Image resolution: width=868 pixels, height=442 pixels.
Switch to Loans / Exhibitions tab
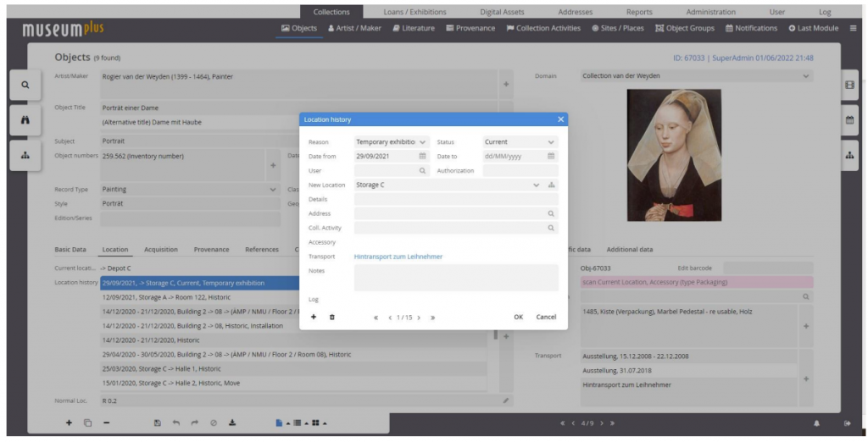(415, 12)
